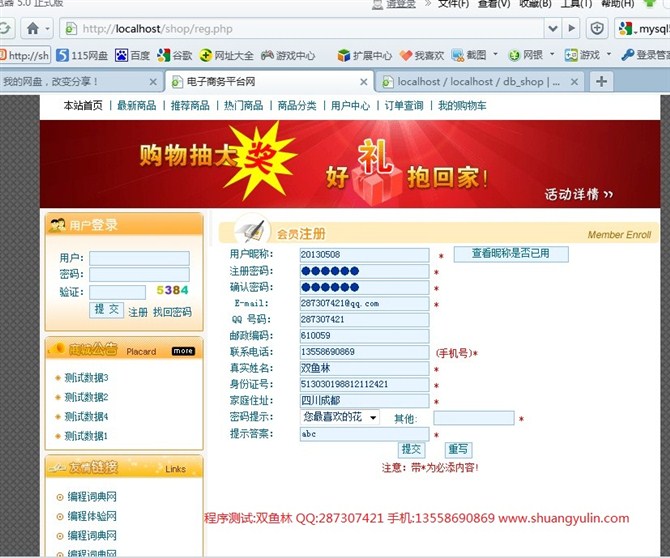Image resolution: width=670 pixels, height=558 pixels.
Task: Click the 找回密码 link
Action: (x=172, y=312)
